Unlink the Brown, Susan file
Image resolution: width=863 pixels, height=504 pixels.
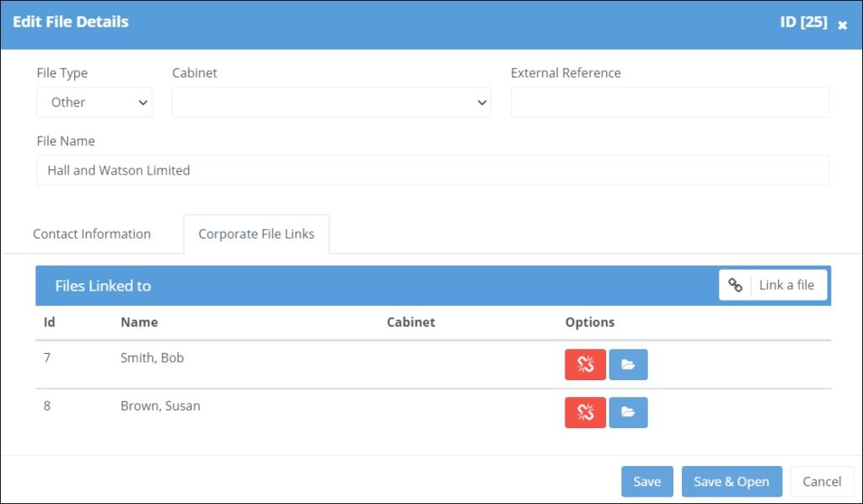(585, 412)
